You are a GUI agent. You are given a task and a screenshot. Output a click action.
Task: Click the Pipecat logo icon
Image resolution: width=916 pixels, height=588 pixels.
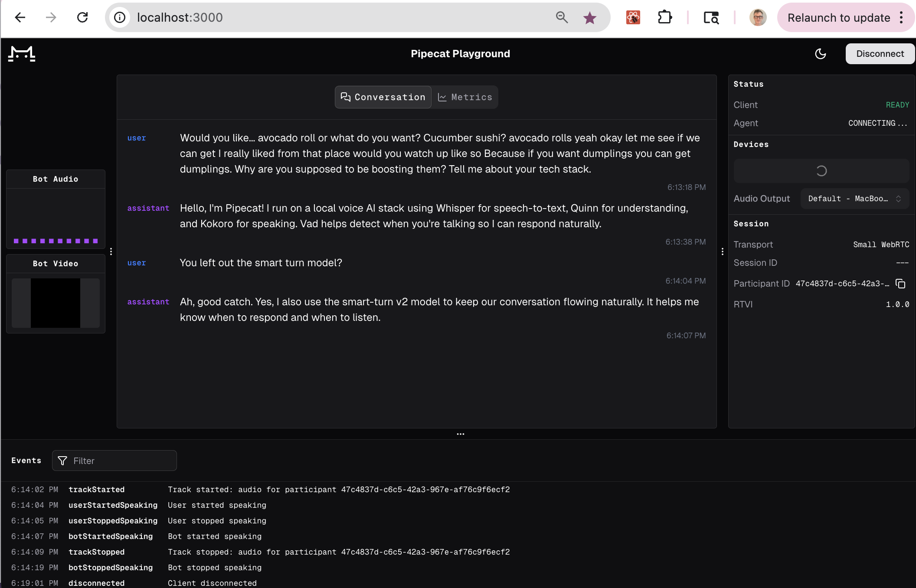coord(22,54)
